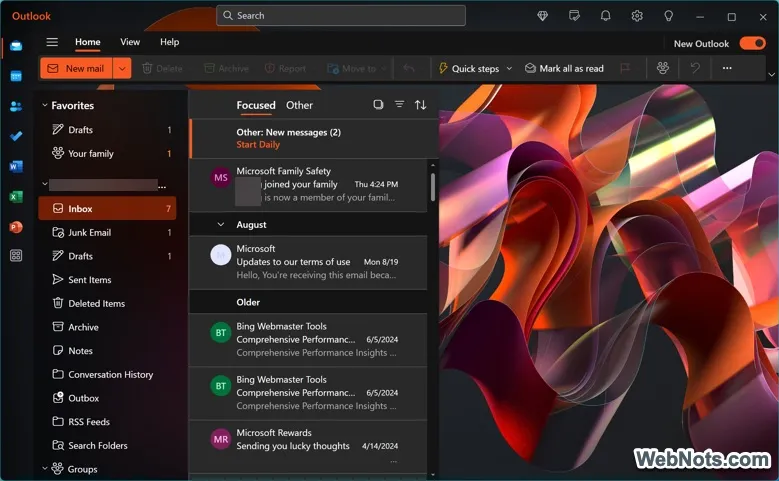Click Mark all as read
This screenshot has height=481, width=779.
pyautogui.click(x=564, y=69)
